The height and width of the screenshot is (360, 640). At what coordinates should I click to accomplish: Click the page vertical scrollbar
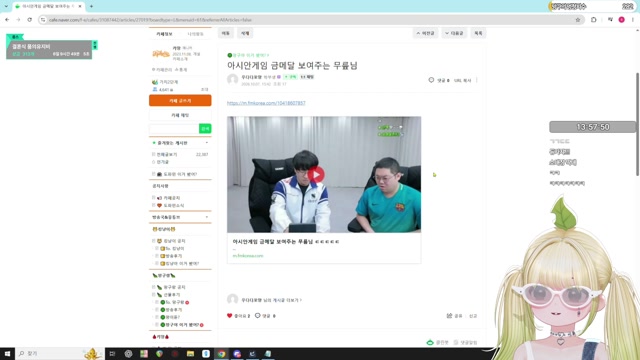click(x=637, y=124)
